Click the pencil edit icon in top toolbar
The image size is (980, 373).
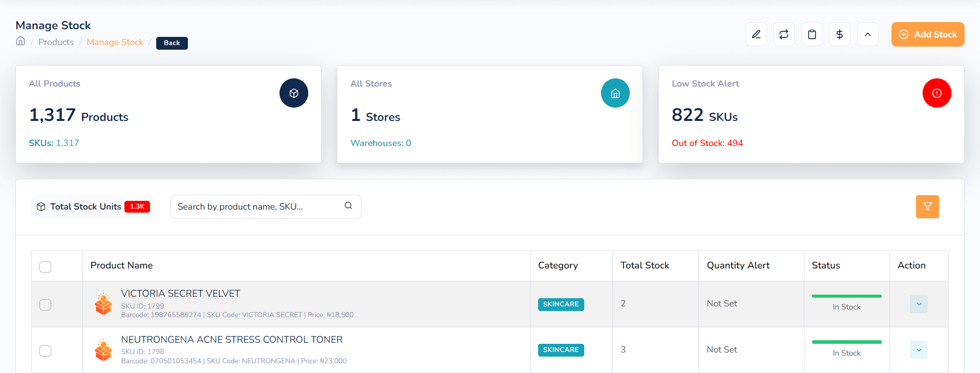[x=756, y=34]
